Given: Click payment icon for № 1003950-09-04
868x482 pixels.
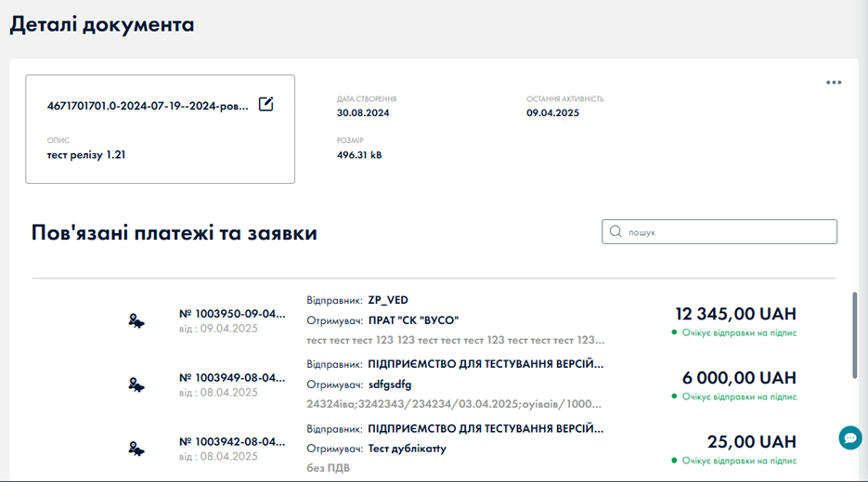Looking at the screenshot, I should click(136, 321).
